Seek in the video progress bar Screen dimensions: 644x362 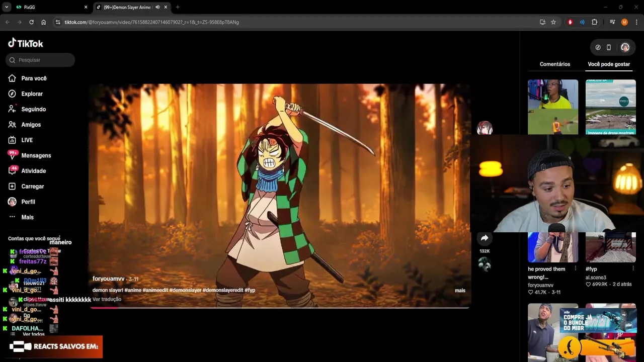280,307
